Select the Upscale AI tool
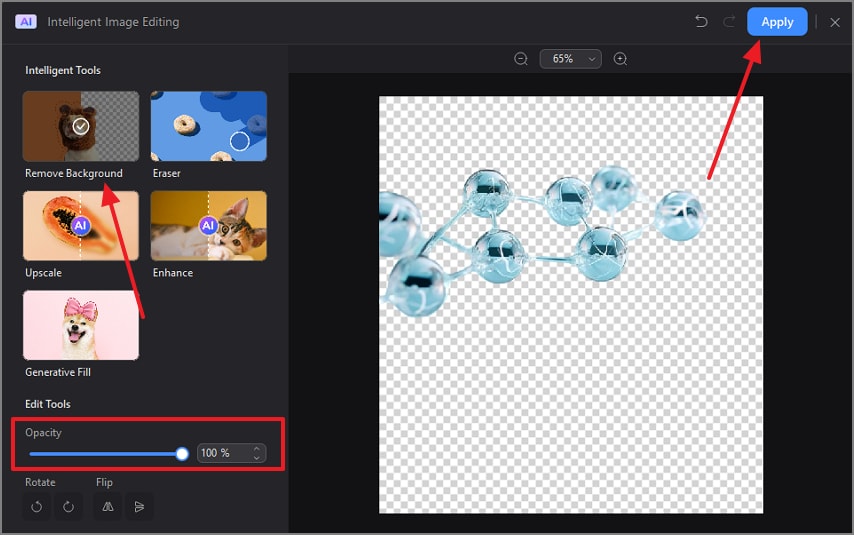This screenshot has height=535, width=854. (x=81, y=226)
